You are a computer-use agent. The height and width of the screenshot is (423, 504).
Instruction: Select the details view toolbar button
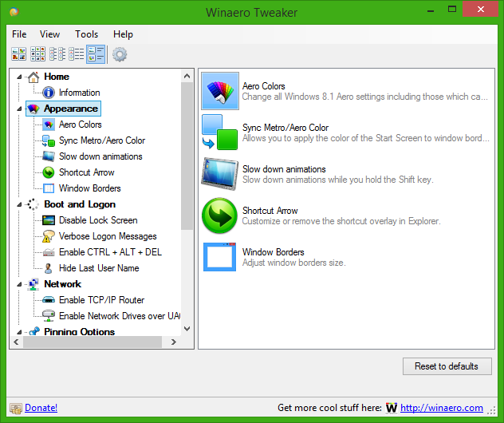[x=96, y=54]
